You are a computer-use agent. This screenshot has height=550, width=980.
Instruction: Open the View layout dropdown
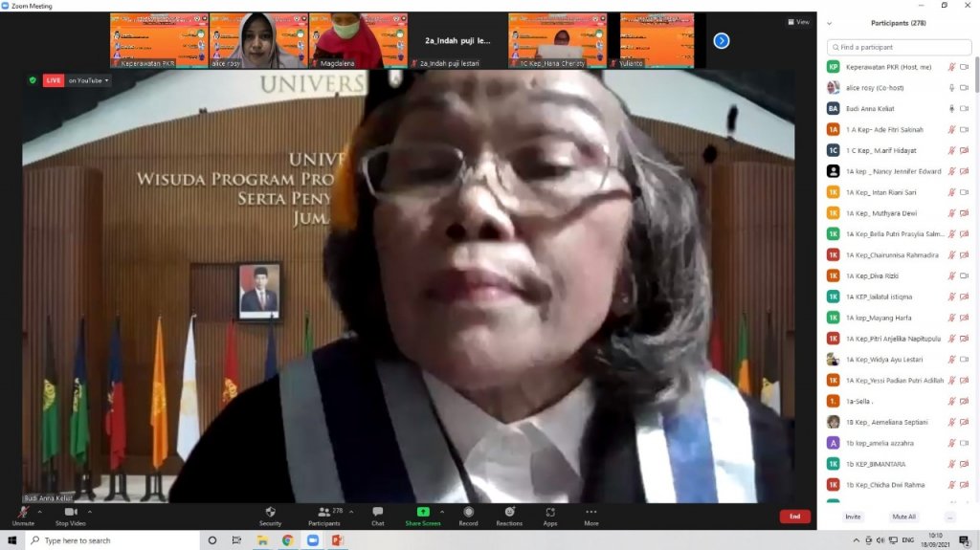798,22
